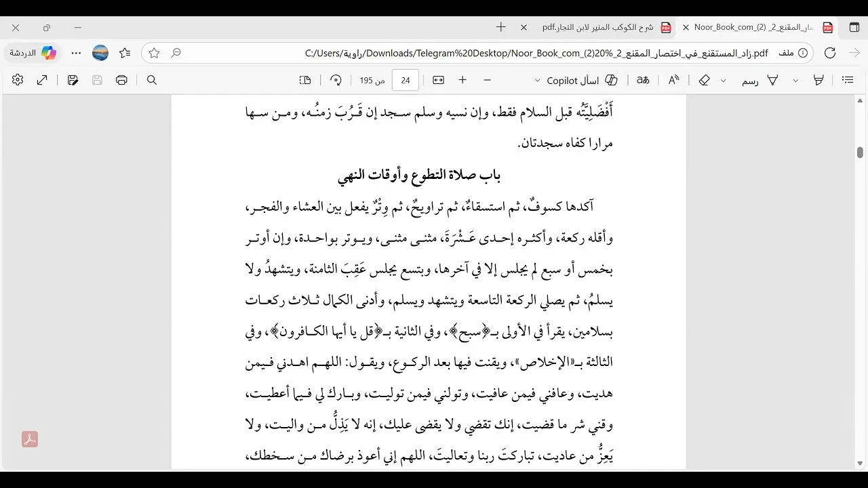Open the browser profile picture

pyautogui.click(x=100, y=53)
